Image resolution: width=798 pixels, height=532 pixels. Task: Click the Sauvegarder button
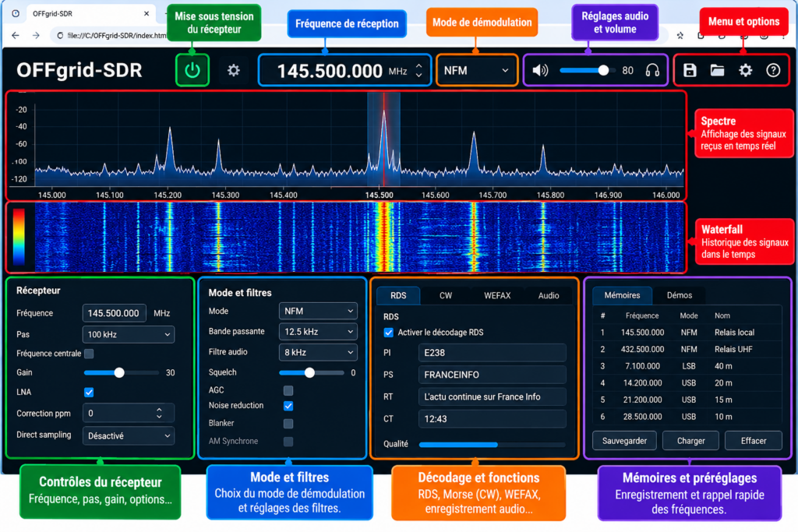pos(624,441)
